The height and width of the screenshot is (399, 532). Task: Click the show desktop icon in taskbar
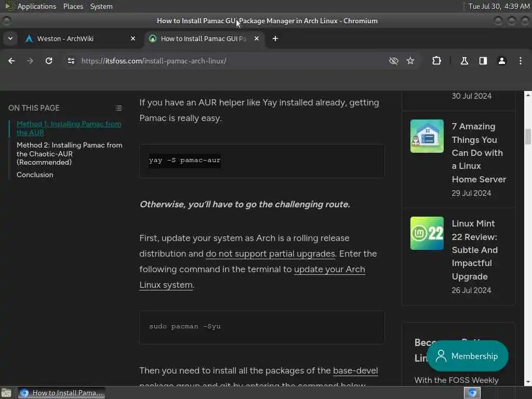[6, 393]
